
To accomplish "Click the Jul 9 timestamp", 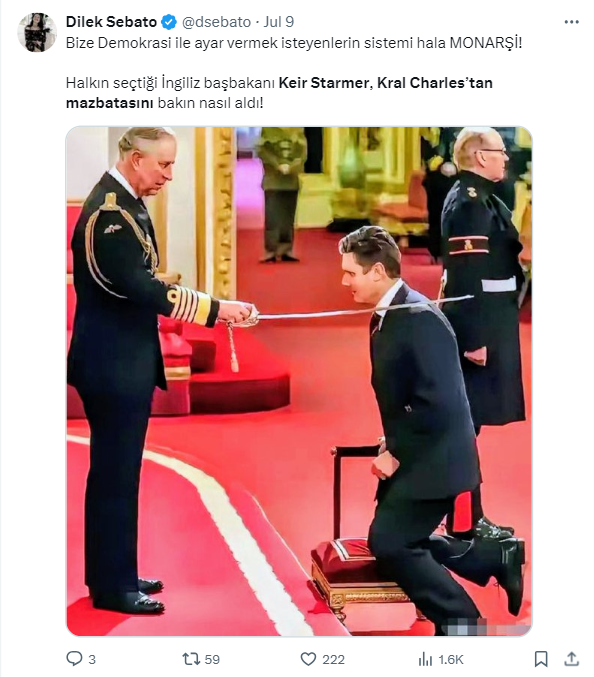I will [279, 22].
